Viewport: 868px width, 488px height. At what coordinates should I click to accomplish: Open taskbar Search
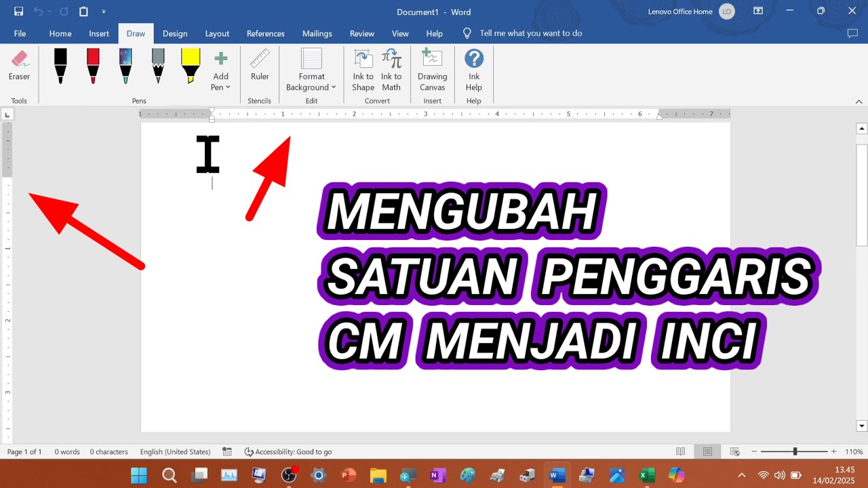tap(169, 474)
